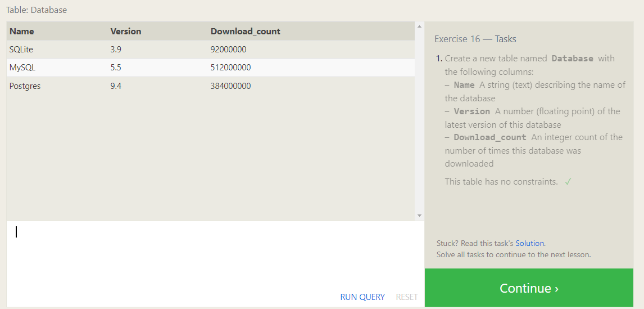
Task: Continue to the next lesson
Action: tap(529, 288)
